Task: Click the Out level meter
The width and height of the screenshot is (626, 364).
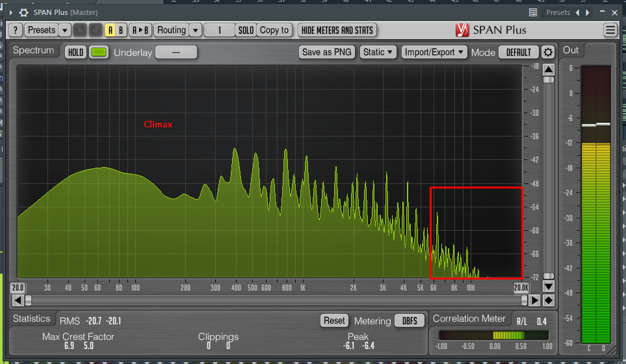Action: click(595, 204)
